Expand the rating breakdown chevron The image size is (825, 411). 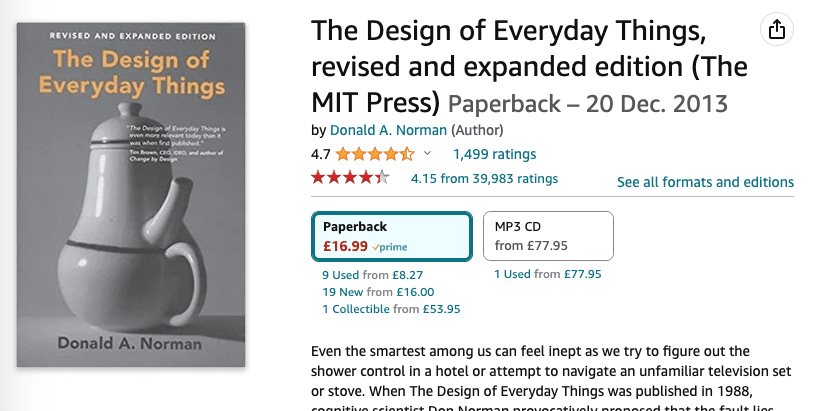(428, 154)
